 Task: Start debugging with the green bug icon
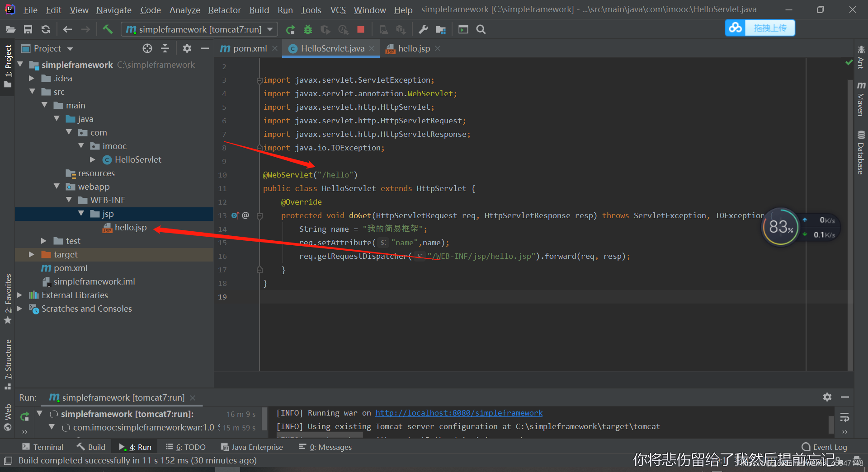coord(308,29)
